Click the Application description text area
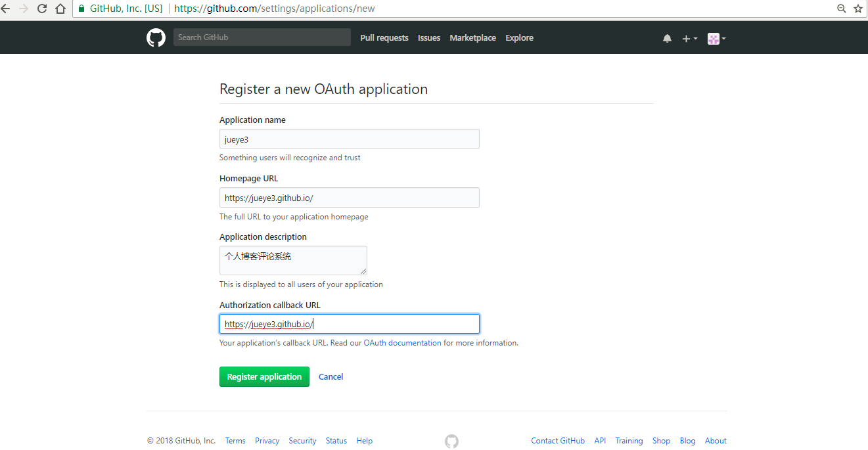 293,260
